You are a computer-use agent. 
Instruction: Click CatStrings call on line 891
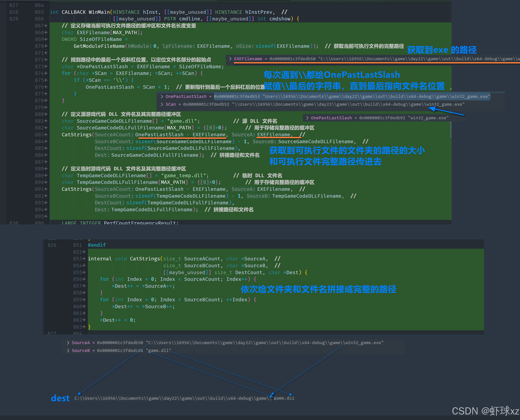(77, 189)
